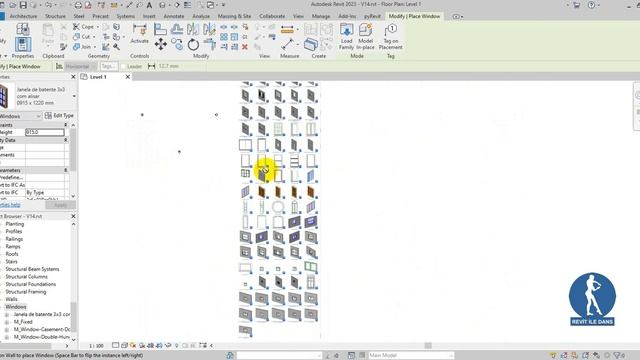Open the Cope dropdown arrow
This screenshot has width=640, height=360.
point(98,27)
